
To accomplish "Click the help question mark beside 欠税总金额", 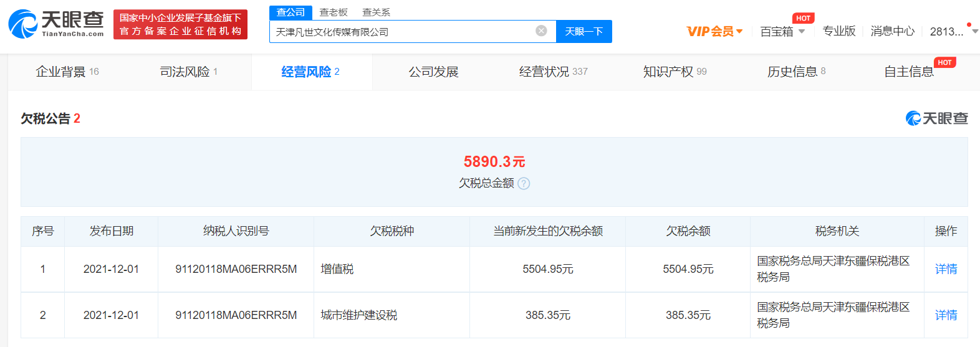I will pos(524,183).
